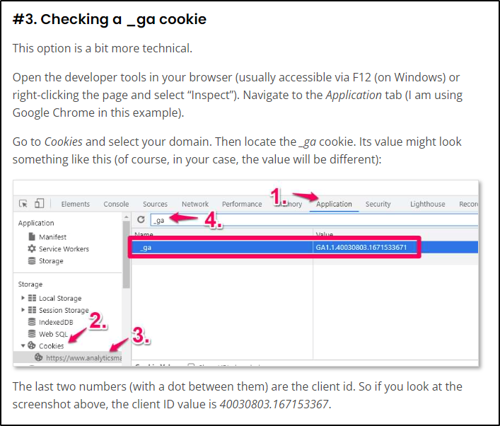The height and width of the screenshot is (426, 500).
Task: Collapse the Cookies tree node
Action: pos(23,346)
